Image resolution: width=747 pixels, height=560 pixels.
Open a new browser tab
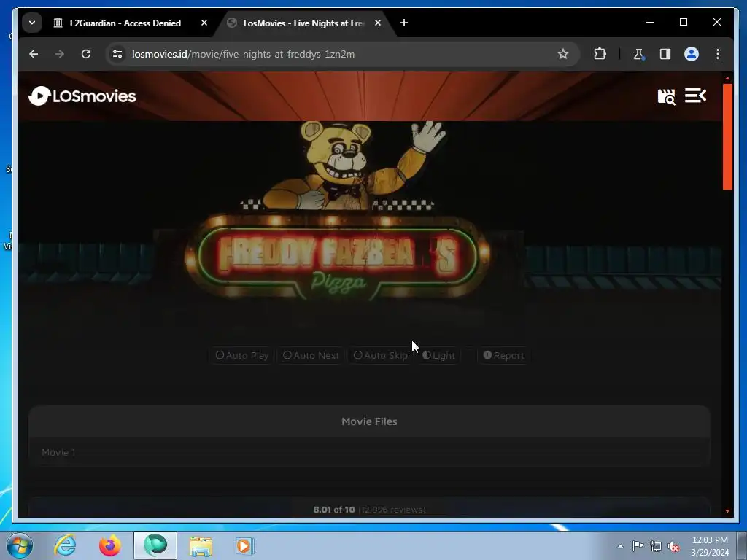click(x=404, y=23)
